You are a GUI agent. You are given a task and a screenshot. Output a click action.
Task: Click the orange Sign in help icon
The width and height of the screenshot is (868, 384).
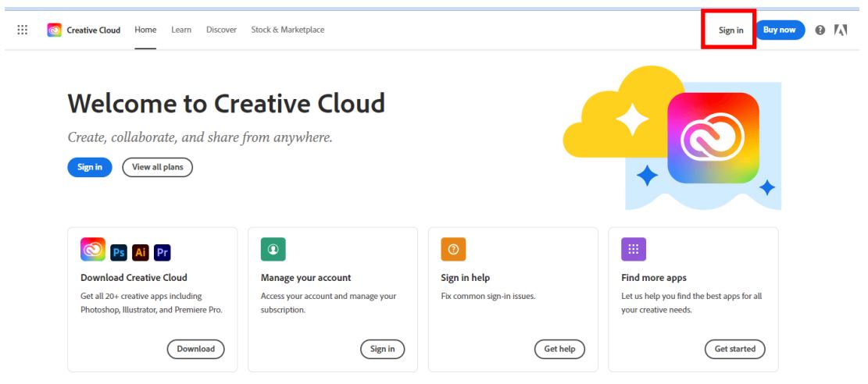453,250
